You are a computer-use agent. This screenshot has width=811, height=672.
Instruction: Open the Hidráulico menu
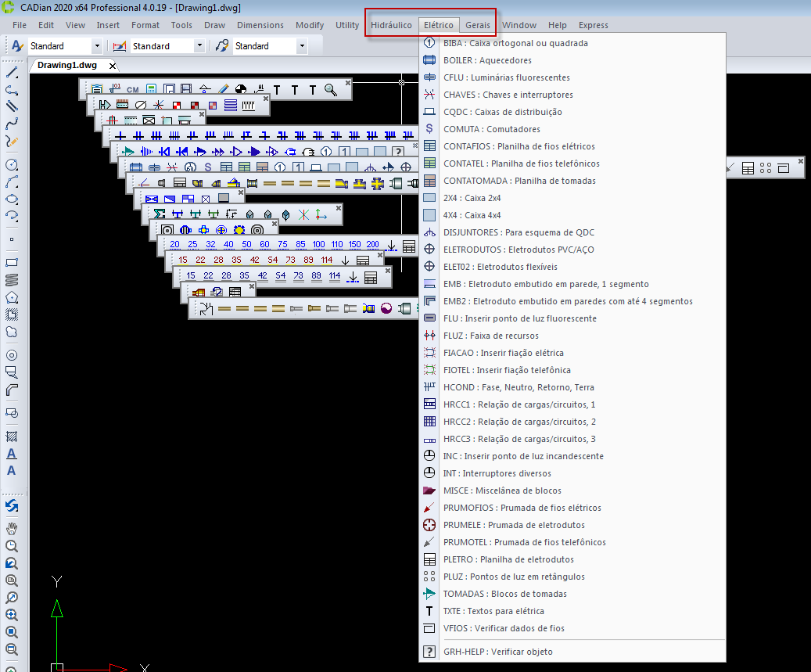(x=391, y=25)
